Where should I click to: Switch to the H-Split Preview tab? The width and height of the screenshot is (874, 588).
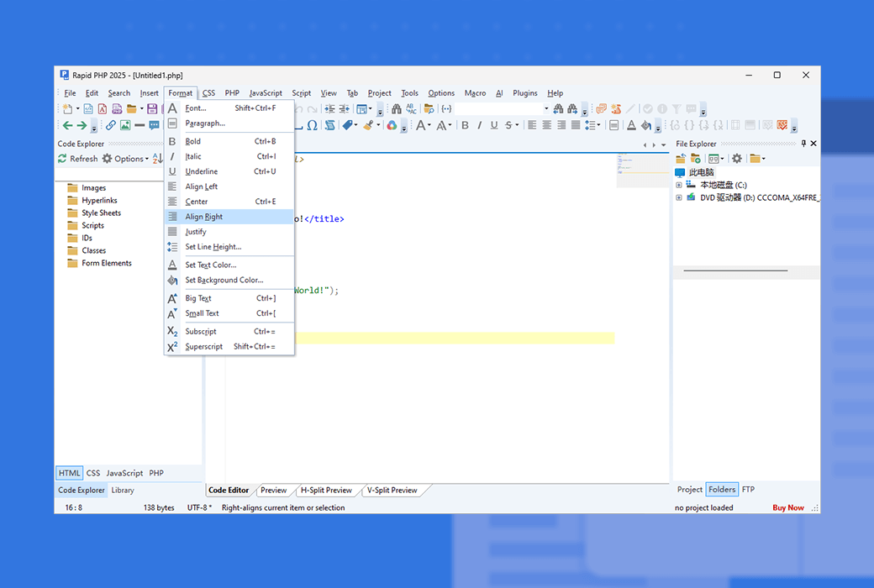(x=326, y=491)
